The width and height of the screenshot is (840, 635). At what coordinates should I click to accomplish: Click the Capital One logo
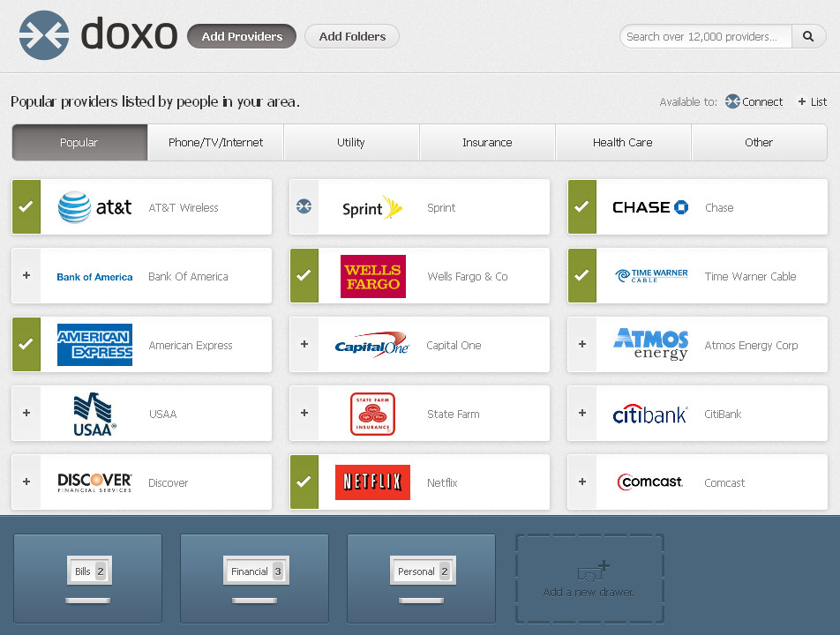tap(371, 346)
